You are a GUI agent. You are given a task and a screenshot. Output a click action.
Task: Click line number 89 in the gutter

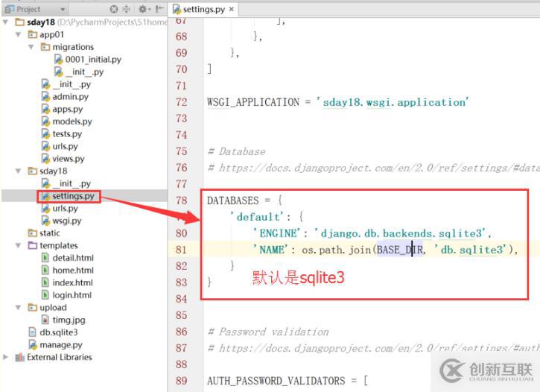click(181, 381)
